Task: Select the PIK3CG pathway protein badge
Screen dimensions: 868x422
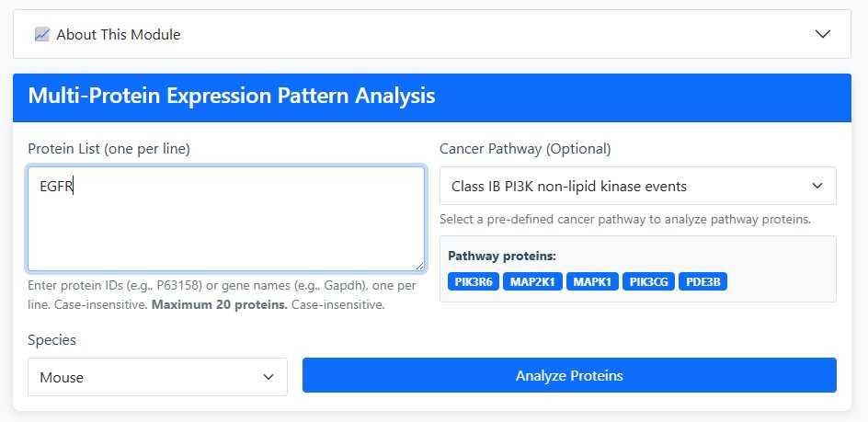Action: tap(649, 281)
